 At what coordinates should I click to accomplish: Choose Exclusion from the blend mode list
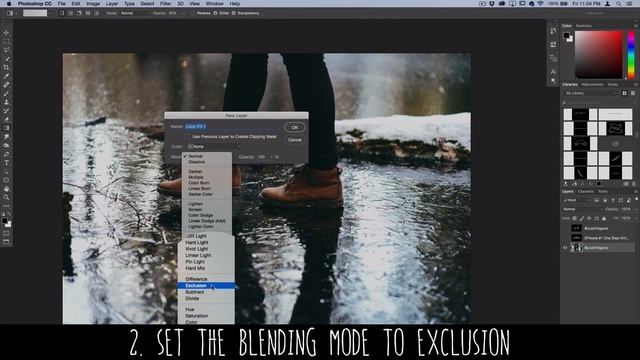(206, 286)
